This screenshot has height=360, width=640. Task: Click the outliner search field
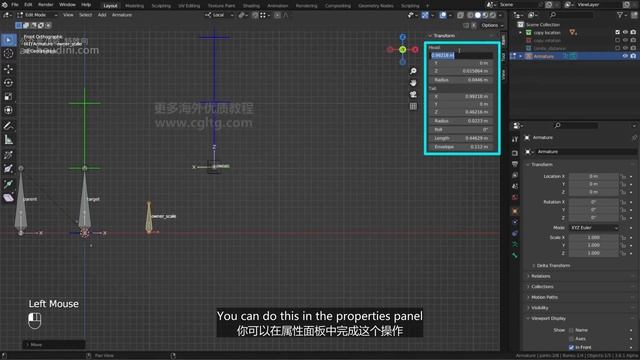[571, 15]
